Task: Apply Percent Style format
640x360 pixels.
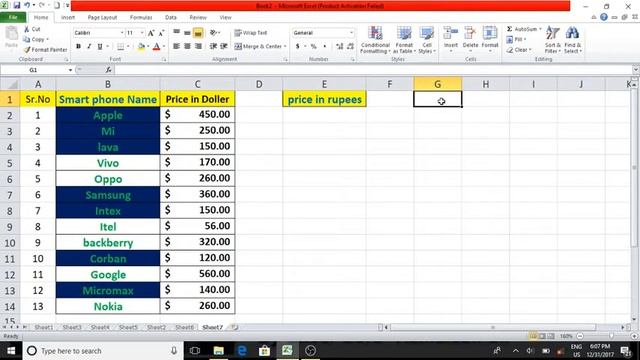Action: pyautogui.click(x=313, y=47)
